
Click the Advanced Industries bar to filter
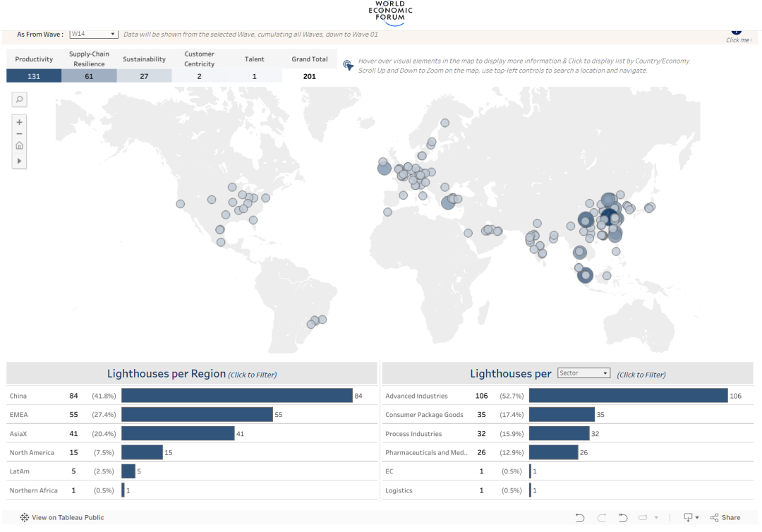tap(628, 396)
